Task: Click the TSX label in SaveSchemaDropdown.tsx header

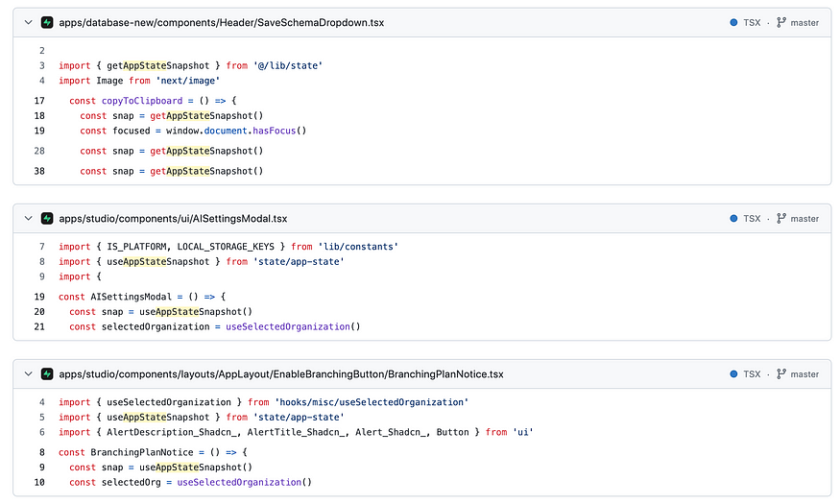Action: coord(752,22)
